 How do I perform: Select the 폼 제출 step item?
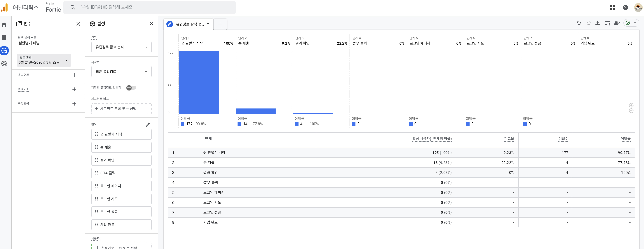tap(122, 147)
